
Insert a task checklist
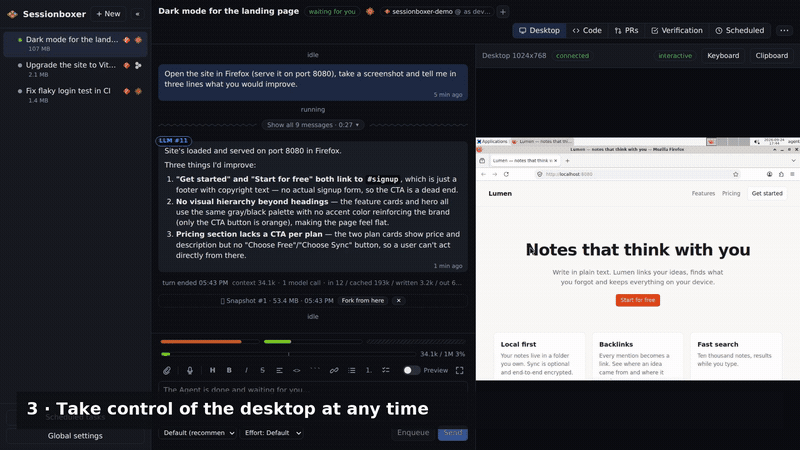(x=386, y=370)
